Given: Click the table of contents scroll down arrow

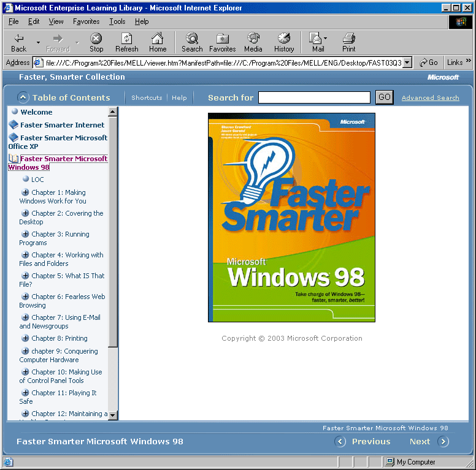Looking at the screenshot, I should [113, 415].
